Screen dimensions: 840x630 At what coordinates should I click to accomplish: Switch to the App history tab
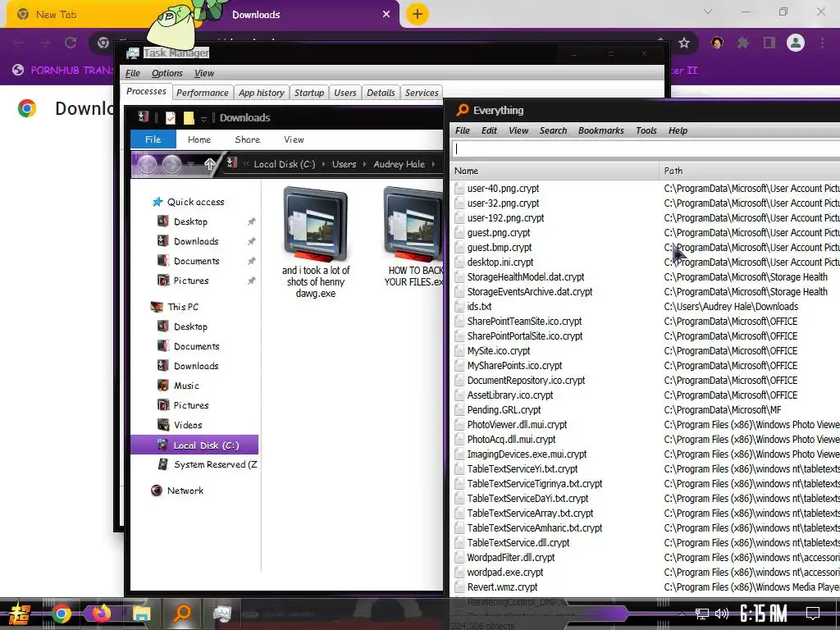262,93
